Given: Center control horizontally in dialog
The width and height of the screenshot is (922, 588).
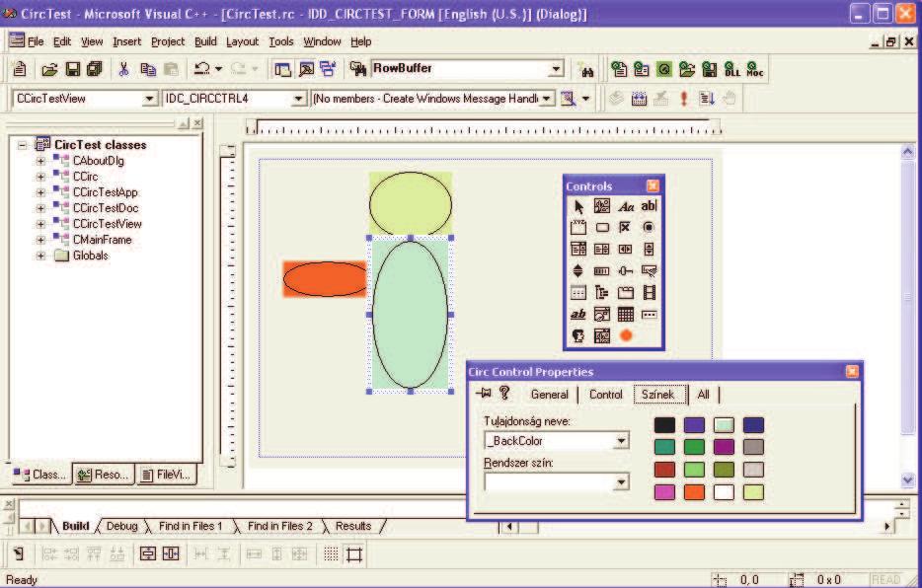Looking at the screenshot, I should 171,553.
